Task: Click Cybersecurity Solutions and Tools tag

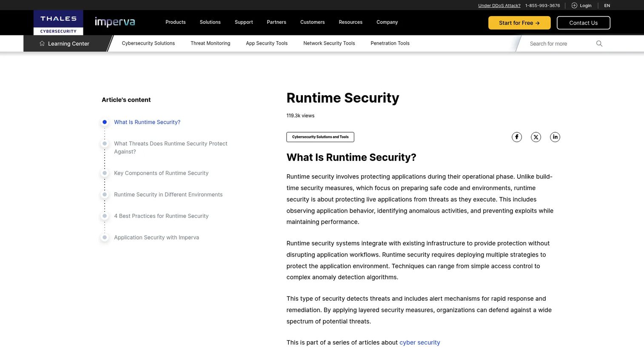Action: pos(320,137)
